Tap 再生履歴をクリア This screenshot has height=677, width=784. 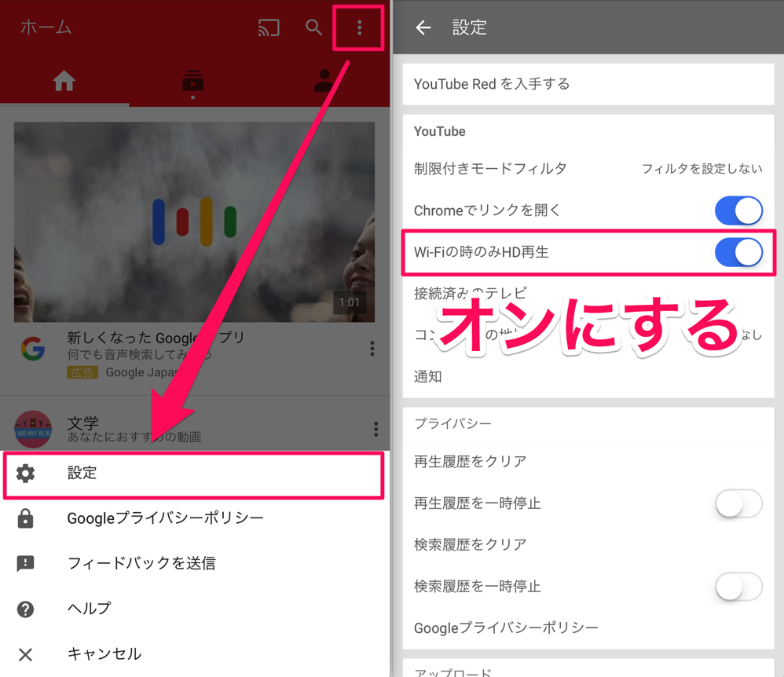point(588,461)
